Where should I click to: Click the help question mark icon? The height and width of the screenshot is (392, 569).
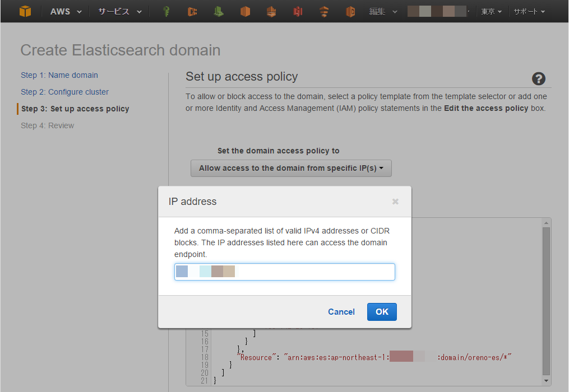tap(539, 78)
